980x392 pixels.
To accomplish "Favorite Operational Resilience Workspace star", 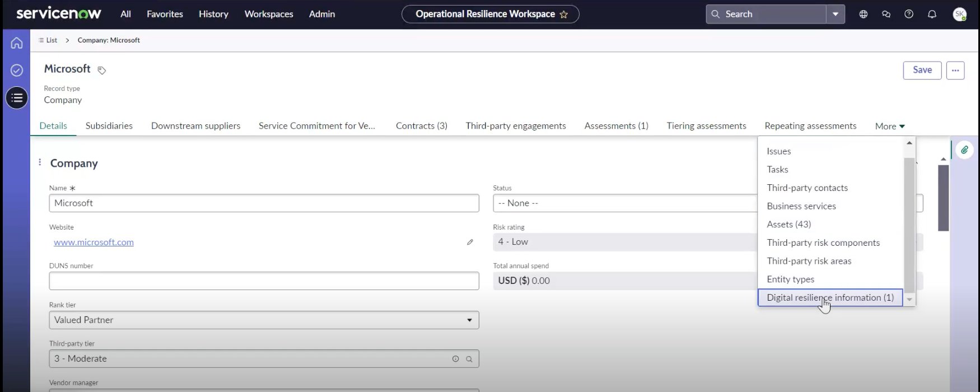I will click(564, 15).
